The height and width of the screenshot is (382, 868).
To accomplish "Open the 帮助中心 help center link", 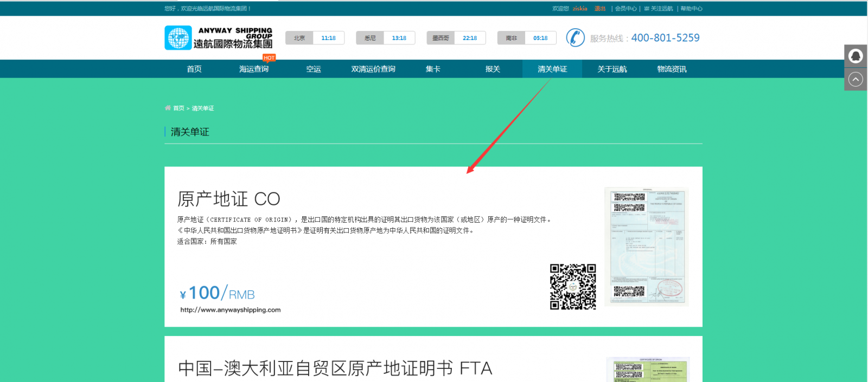I will coord(691,9).
